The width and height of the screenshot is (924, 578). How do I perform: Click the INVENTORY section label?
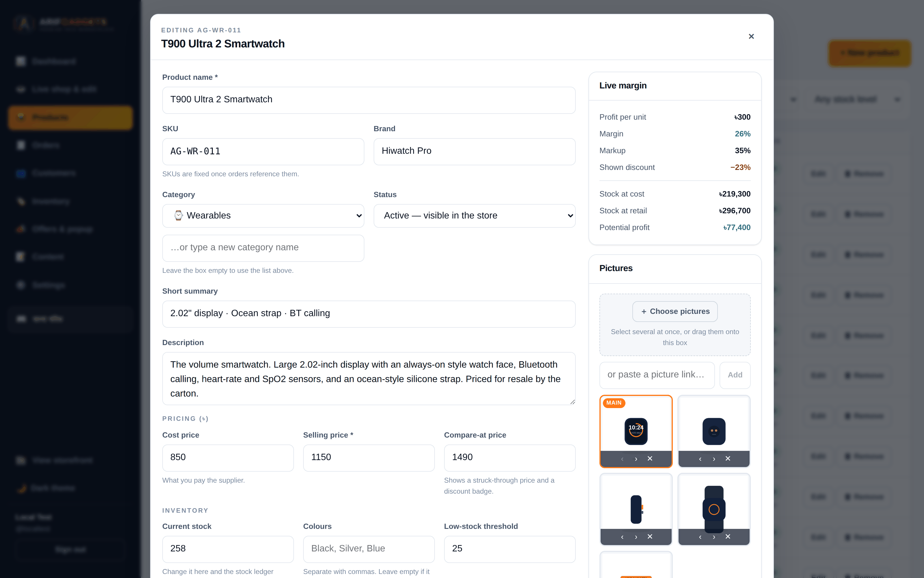click(185, 510)
